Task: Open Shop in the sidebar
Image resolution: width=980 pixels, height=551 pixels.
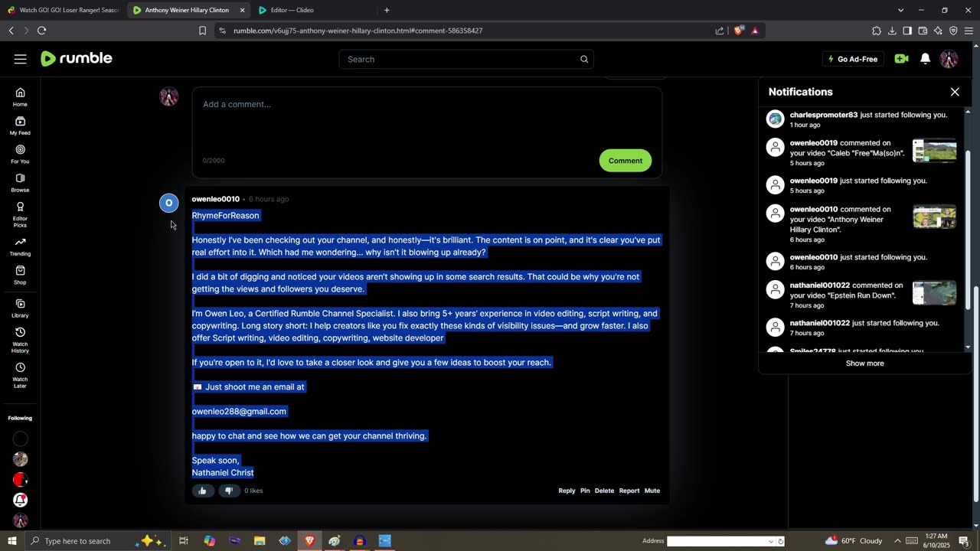Action: [20, 275]
